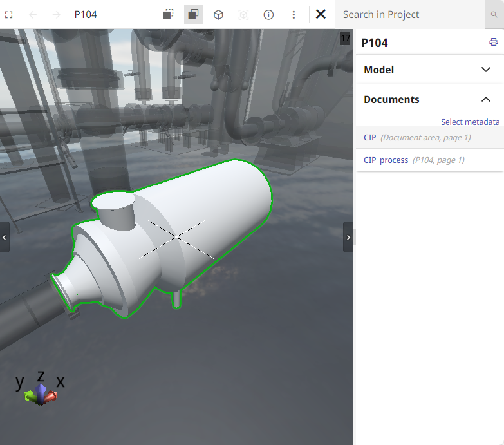Viewport: 504px width, 445px height.
Task: Close the viewer with the X button
Action: [x=321, y=14]
